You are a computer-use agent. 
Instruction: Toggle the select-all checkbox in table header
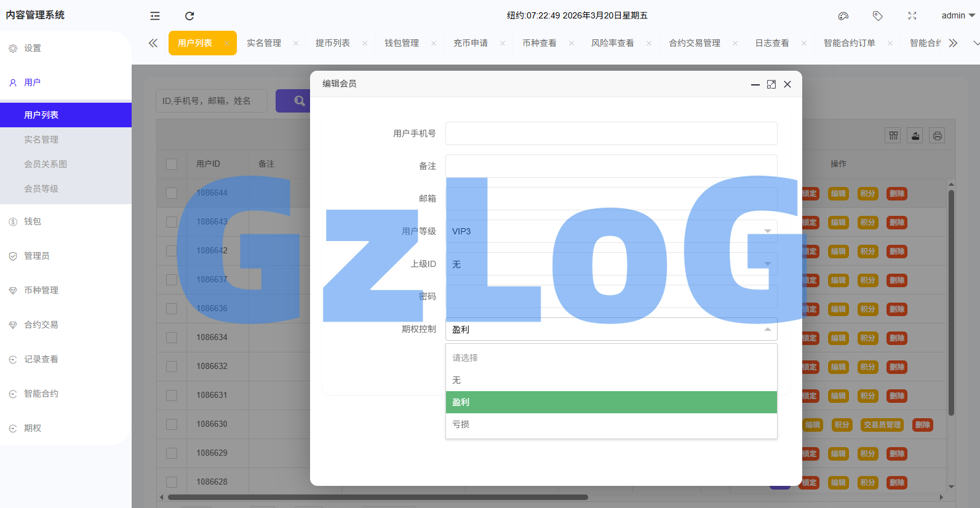pyautogui.click(x=172, y=164)
